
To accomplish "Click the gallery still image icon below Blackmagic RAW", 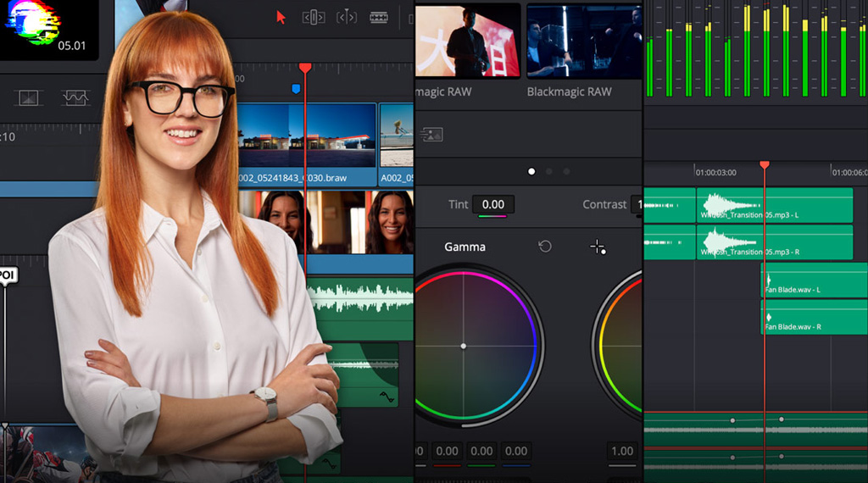I will [x=431, y=135].
